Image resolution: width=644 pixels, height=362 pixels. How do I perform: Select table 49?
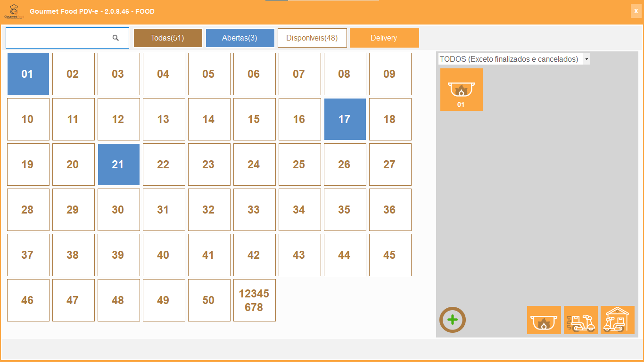tap(164, 300)
